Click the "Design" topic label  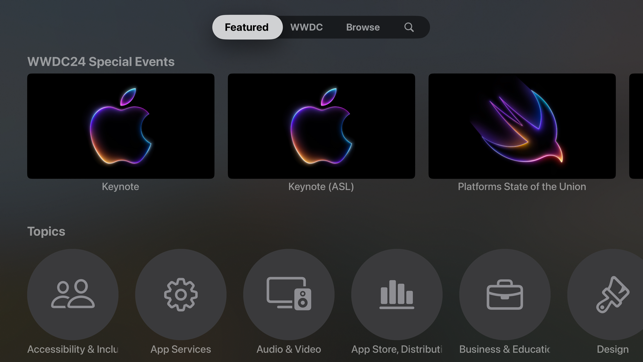[613, 349]
